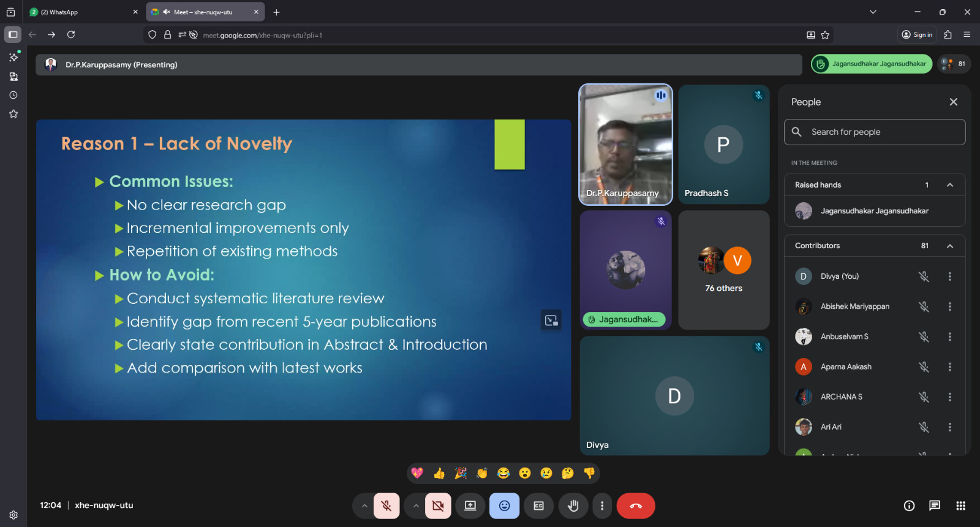Click the raise hand icon

573,506
